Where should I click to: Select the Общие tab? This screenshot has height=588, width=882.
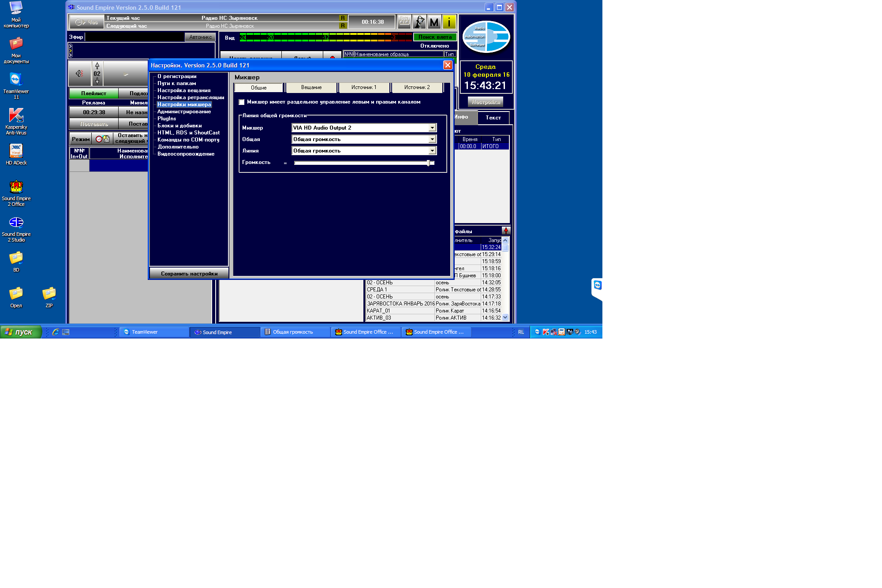tap(258, 88)
